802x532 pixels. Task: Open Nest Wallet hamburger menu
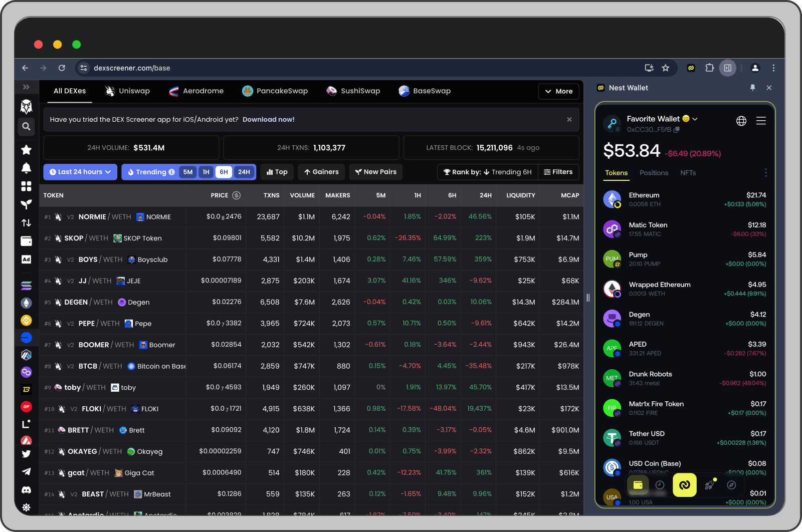click(761, 121)
